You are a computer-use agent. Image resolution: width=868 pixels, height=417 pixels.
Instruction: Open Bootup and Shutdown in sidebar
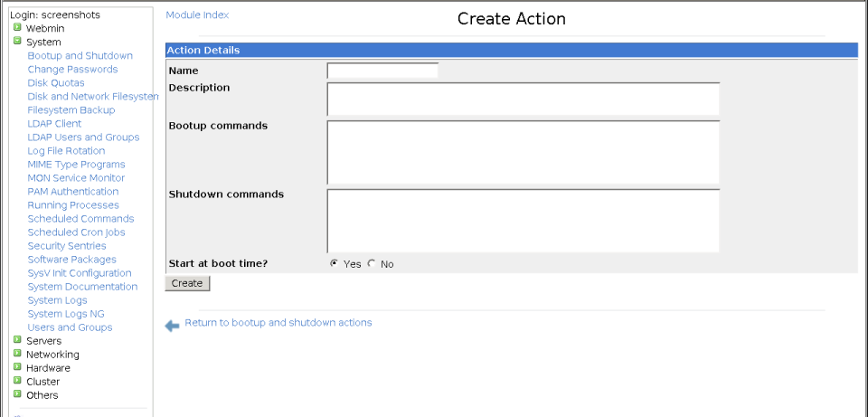coord(80,55)
